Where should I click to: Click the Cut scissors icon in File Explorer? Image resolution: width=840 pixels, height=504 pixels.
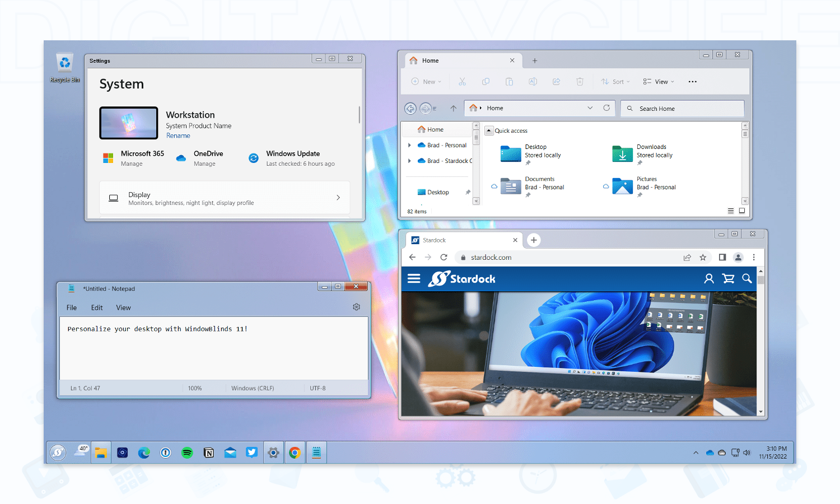point(462,82)
